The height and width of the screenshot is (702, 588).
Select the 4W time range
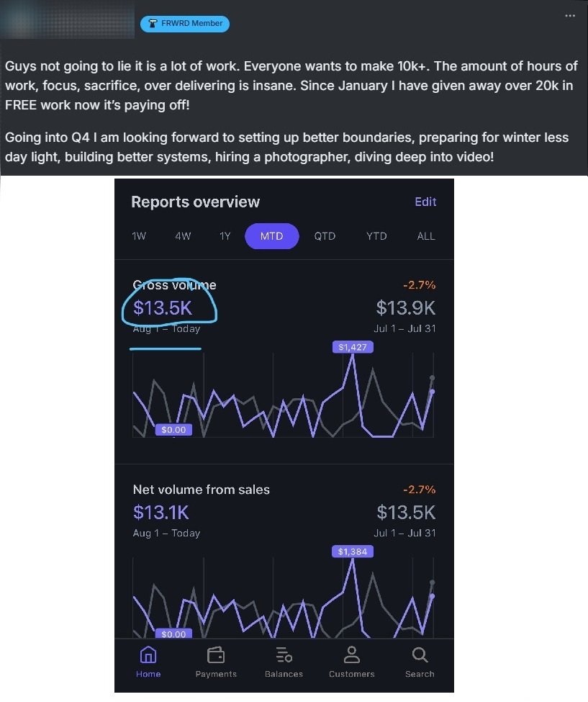pos(183,236)
